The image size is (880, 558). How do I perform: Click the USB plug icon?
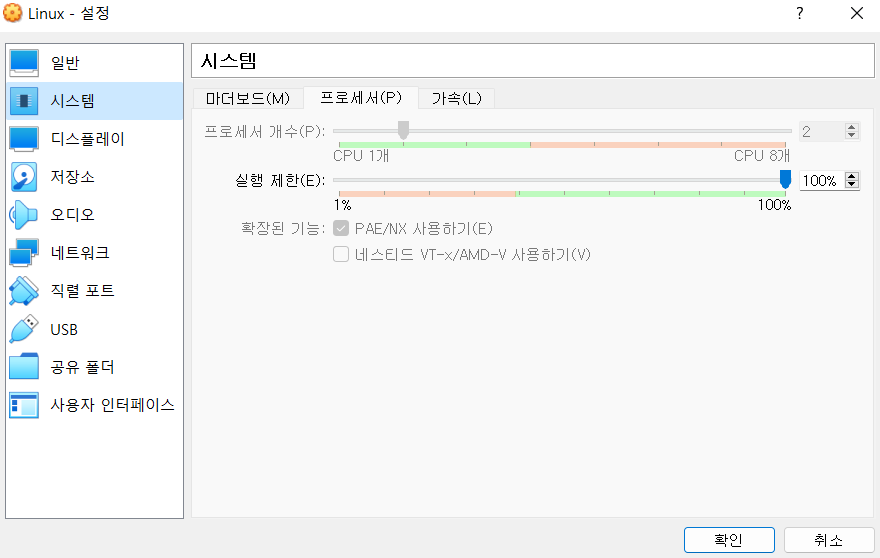pyautogui.click(x=24, y=329)
